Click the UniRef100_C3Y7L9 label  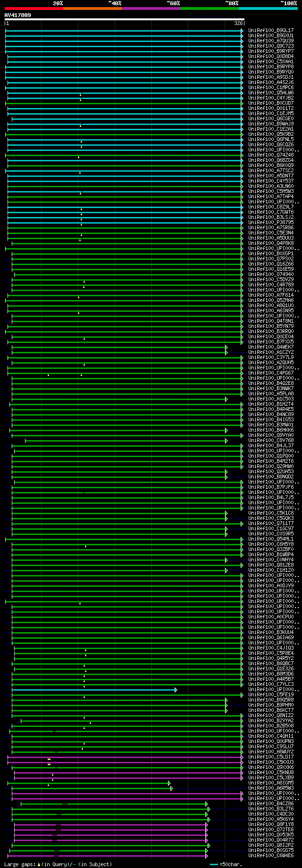click(x=271, y=357)
